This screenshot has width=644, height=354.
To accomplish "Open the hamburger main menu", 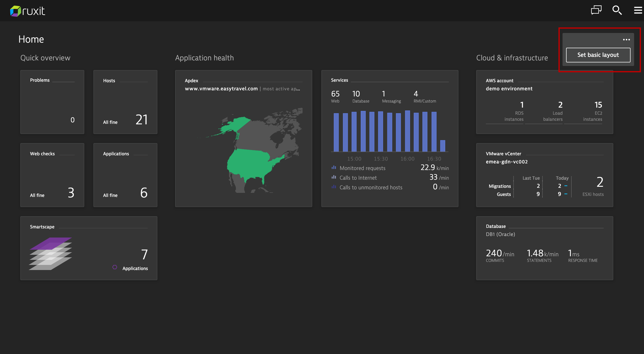I will coord(638,10).
